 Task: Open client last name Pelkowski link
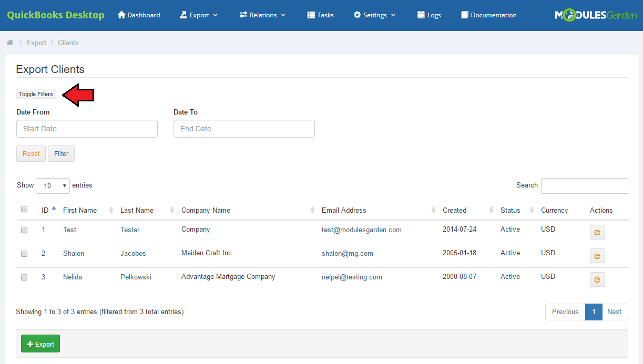136,277
